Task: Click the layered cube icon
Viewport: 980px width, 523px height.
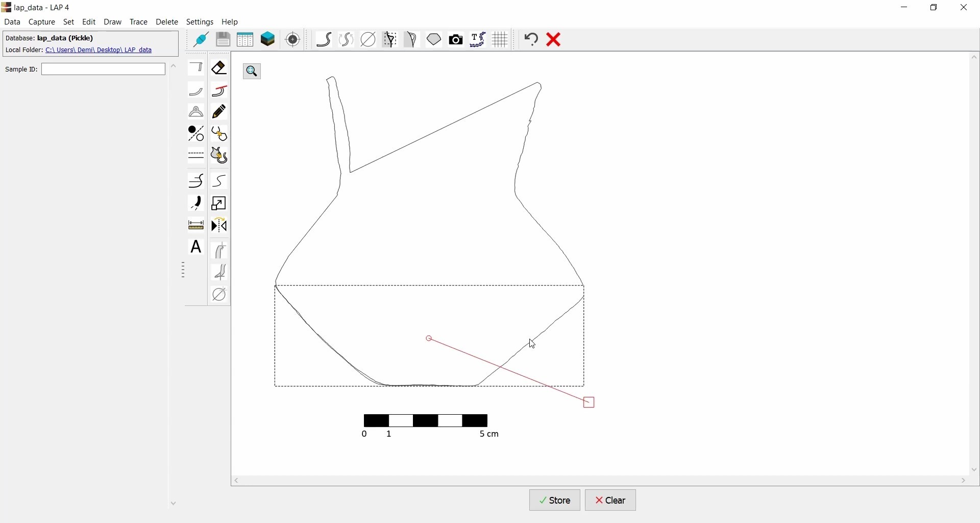Action: [x=268, y=40]
